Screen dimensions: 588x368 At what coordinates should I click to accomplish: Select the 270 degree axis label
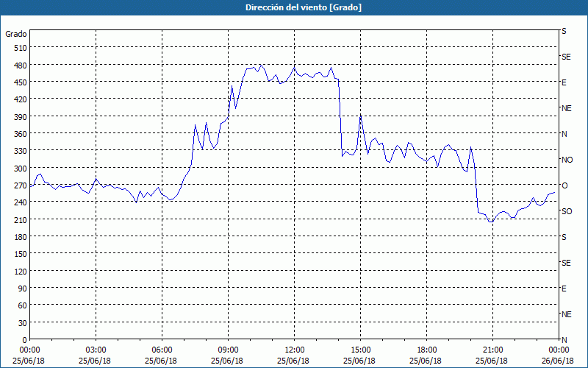21,185
